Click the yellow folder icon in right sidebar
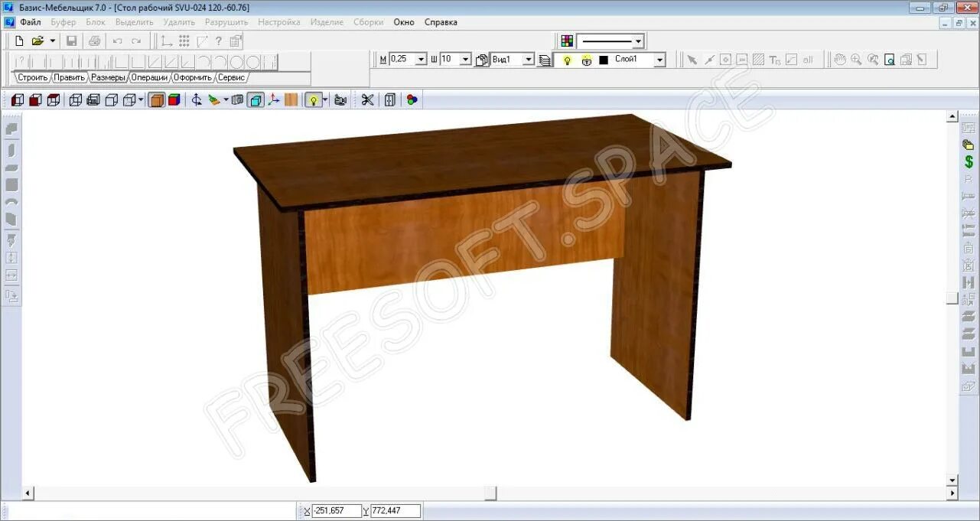 969,145
